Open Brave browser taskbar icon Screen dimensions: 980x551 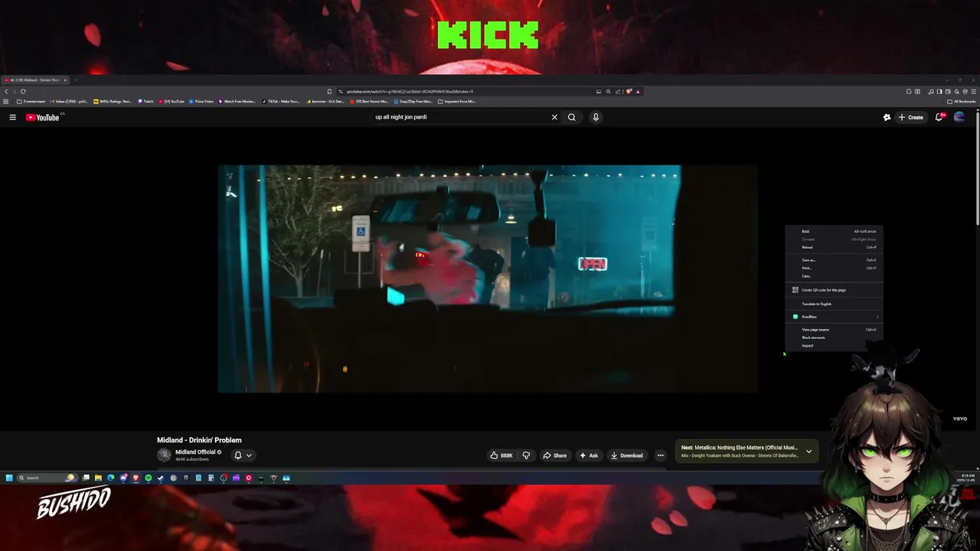(136, 478)
